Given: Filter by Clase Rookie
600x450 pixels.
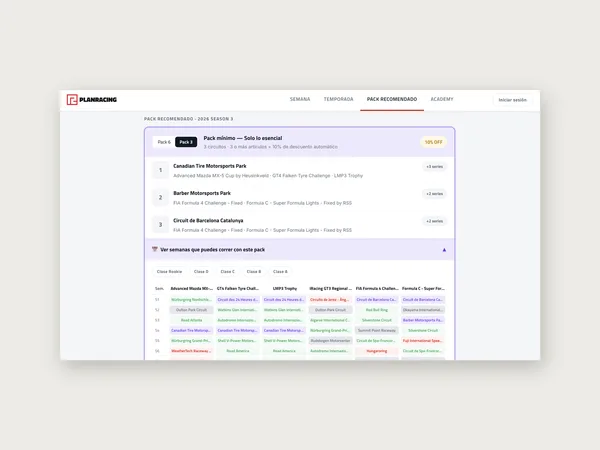Looking at the screenshot, I should 169,271.
